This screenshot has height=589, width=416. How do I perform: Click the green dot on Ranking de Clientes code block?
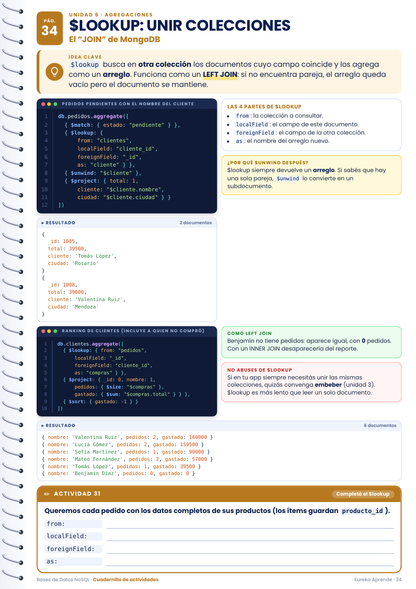click(x=55, y=331)
